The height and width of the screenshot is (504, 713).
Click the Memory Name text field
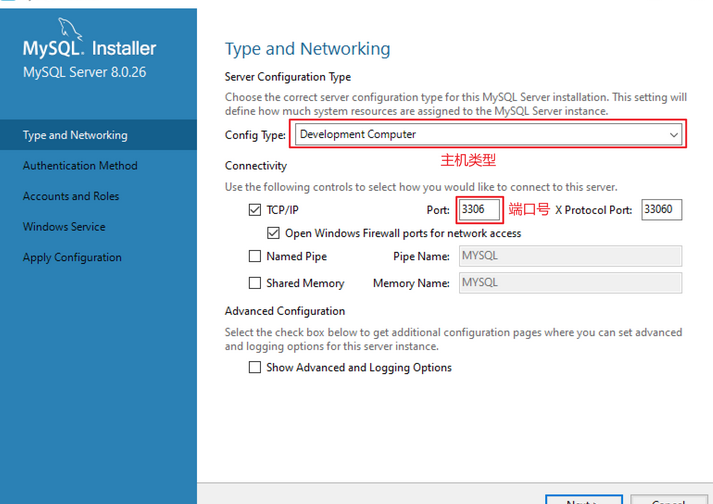coord(570,283)
